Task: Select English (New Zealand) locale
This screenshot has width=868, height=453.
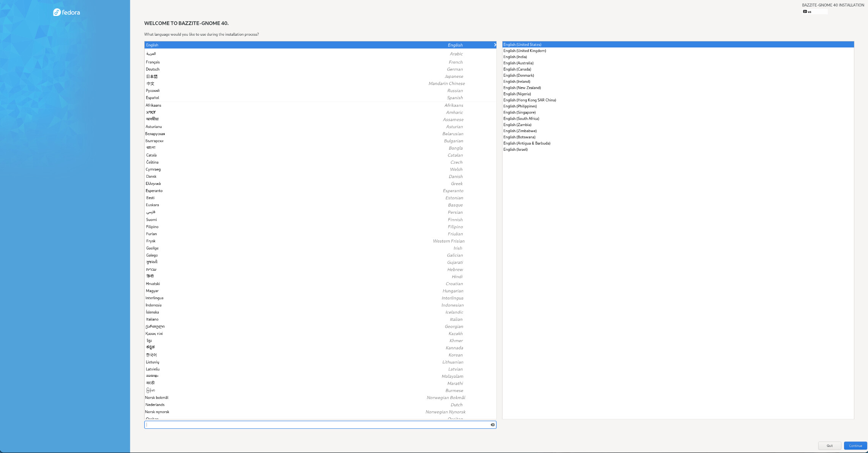Action: point(678,88)
